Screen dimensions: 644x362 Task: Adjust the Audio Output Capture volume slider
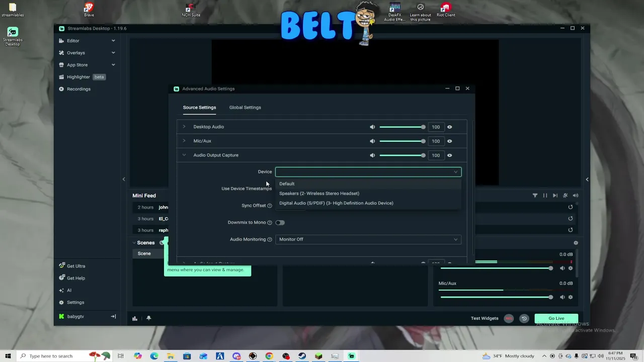tap(402, 155)
